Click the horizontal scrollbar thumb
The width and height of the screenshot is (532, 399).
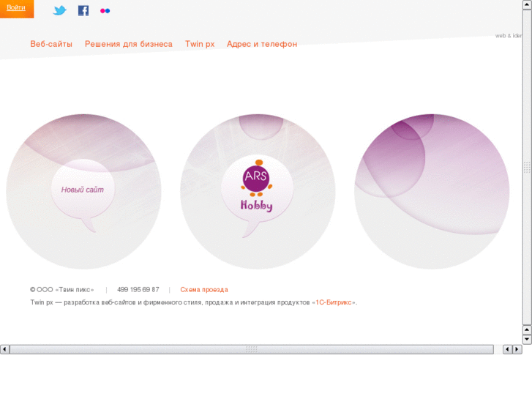tap(252, 349)
